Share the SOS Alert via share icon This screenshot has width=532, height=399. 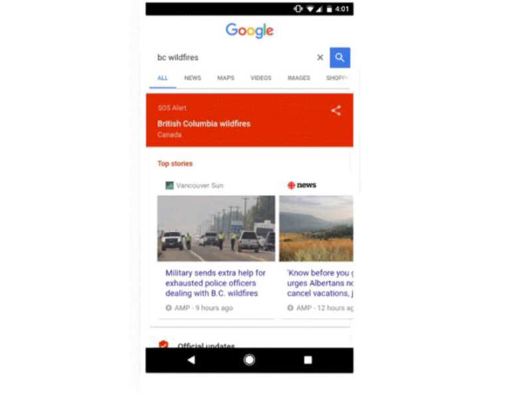point(336,110)
